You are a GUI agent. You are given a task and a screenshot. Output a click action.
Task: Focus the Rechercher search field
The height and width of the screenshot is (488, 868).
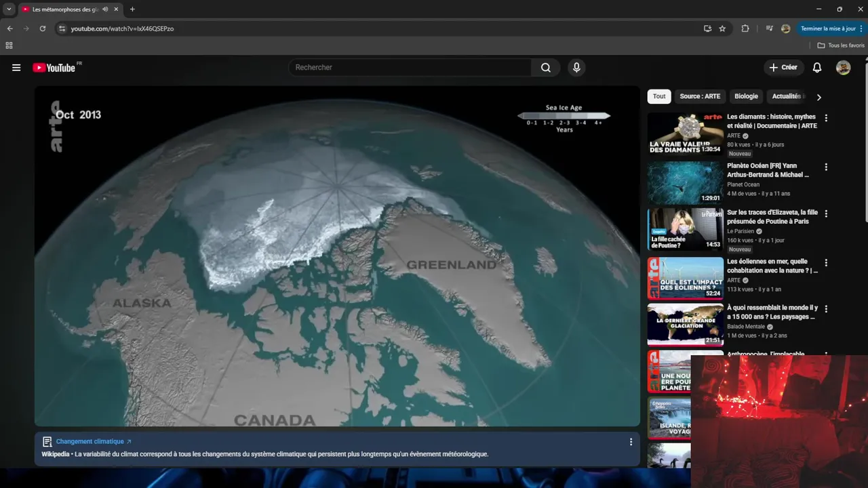click(410, 68)
